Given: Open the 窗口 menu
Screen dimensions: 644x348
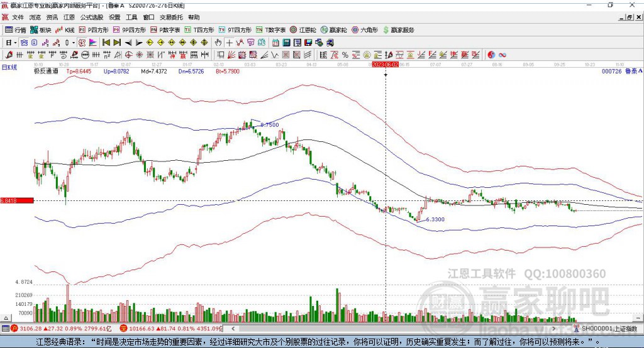Looking at the screenshot, I should click(x=148, y=17).
